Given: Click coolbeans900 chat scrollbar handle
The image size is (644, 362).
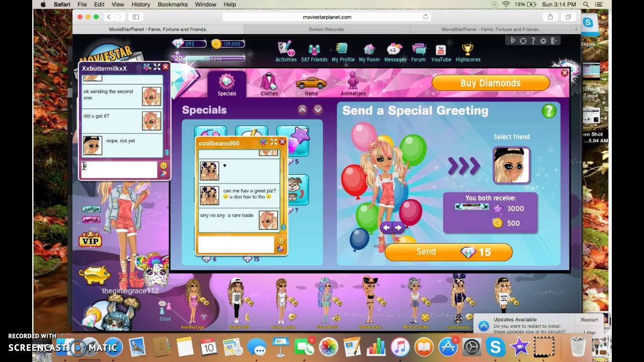Looking at the screenshot, I should [283, 227].
